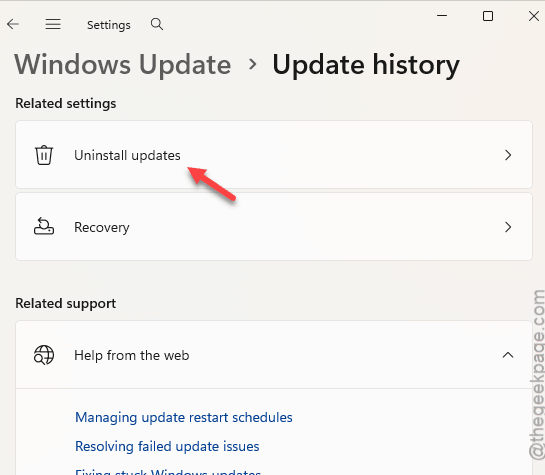The height and width of the screenshot is (475, 545).
Task: Select the Recovery option
Action: (274, 227)
